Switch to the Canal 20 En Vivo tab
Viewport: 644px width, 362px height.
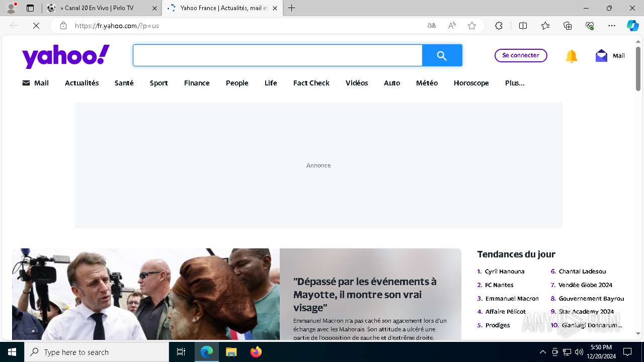pyautogui.click(x=102, y=8)
